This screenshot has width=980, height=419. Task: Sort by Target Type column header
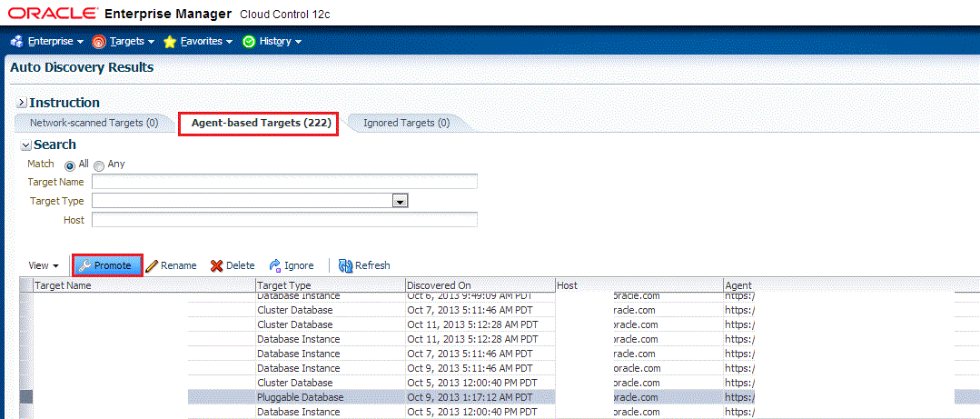pos(331,285)
